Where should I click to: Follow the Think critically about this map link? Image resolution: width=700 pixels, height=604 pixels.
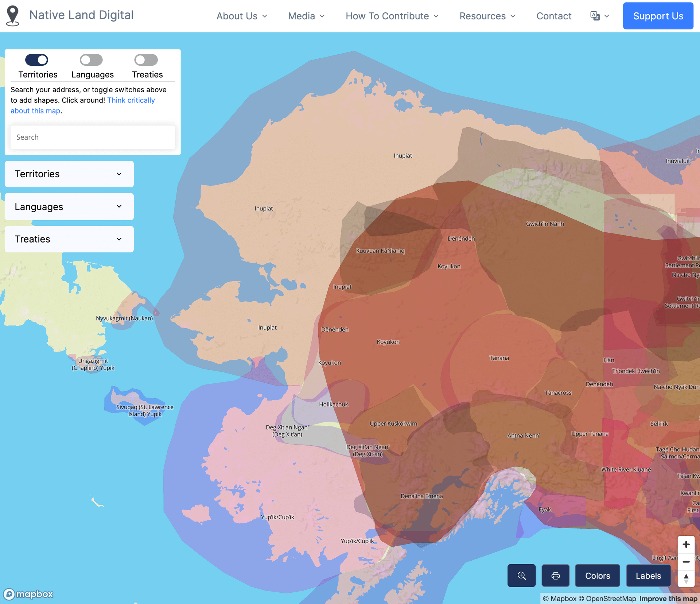point(131,100)
